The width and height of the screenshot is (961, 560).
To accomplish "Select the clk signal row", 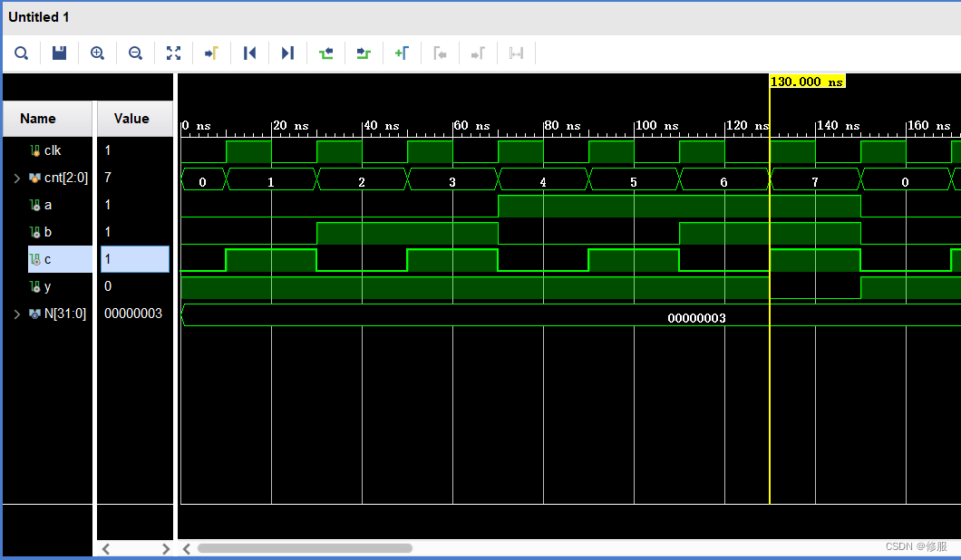I will (52, 150).
